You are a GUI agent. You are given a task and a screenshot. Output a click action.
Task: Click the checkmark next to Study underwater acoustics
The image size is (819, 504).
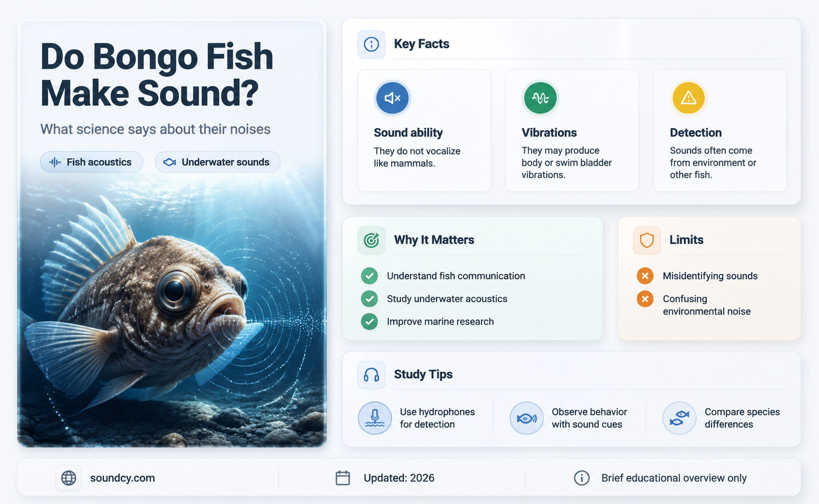pos(369,299)
